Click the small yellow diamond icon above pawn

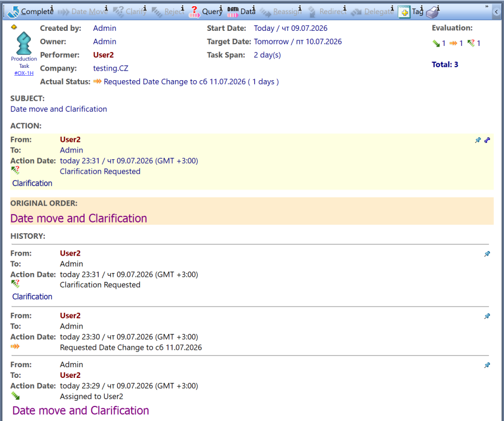coord(14,27)
